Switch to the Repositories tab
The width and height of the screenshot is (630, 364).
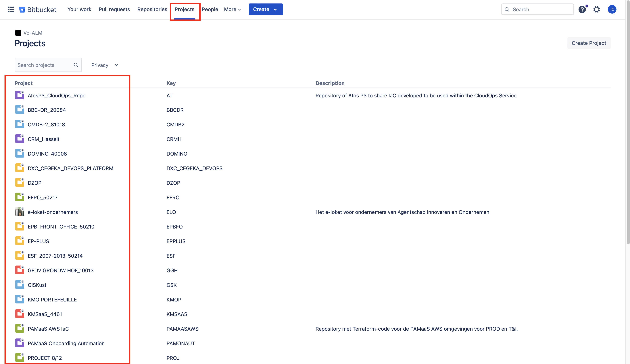152,9
